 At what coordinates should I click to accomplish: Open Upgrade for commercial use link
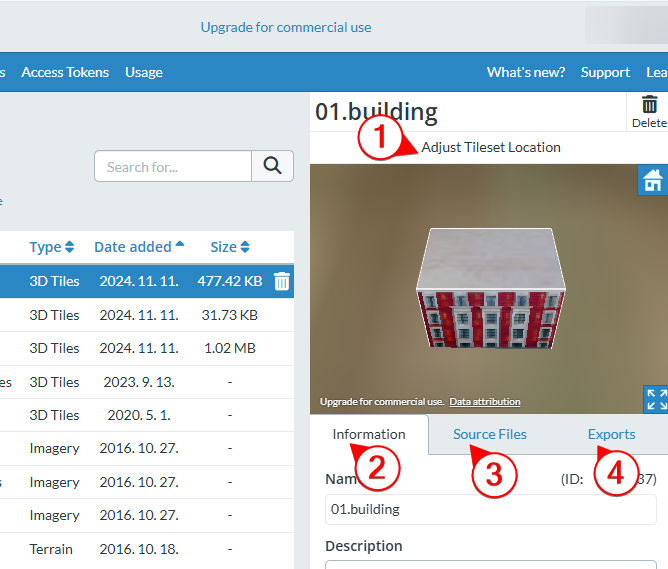(286, 27)
